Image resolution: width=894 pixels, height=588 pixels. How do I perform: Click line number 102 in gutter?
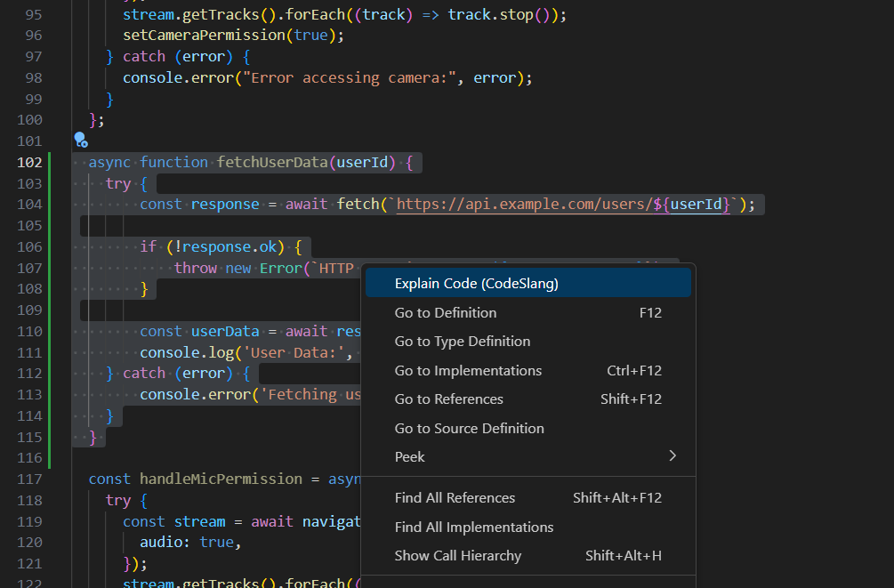(x=29, y=163)
